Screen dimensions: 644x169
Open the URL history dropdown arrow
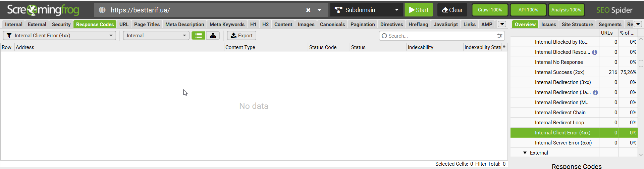coord(319,10)
